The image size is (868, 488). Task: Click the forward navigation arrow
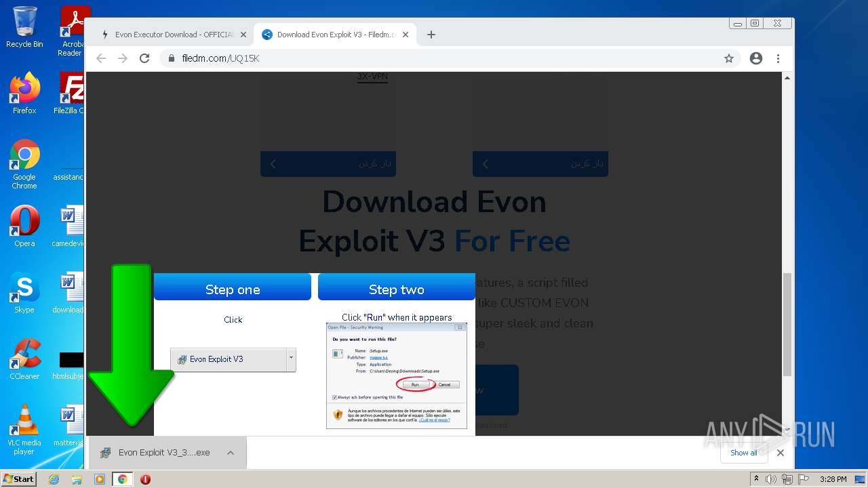coord(123,58)
